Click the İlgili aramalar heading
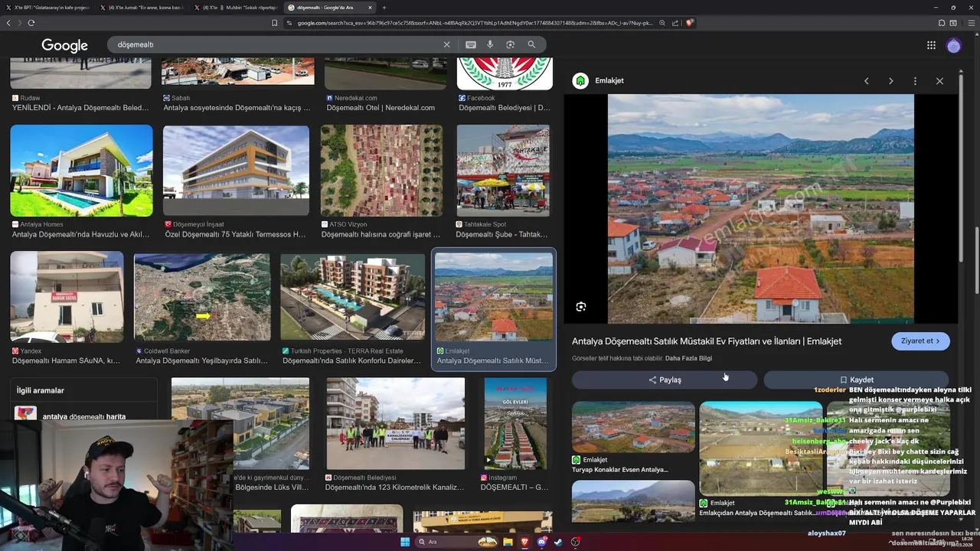The height and width of the screenshot is (551, 980). (40, 390)
